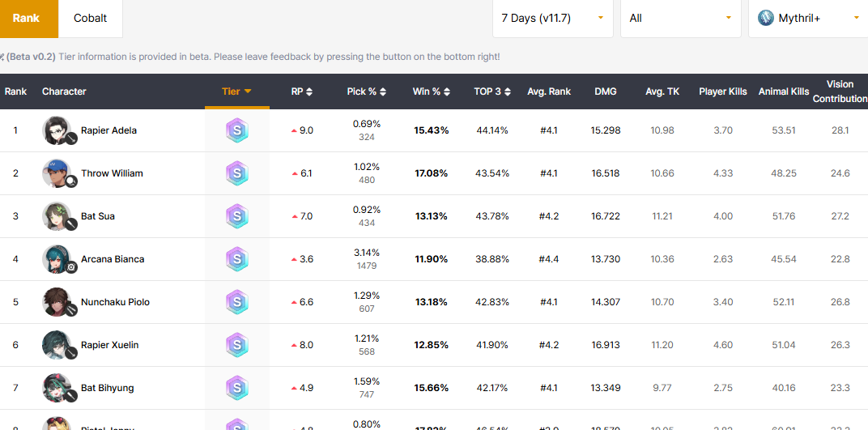Click the 15.43% win rate value
Screen dimensions: 868x430
[x=432, y=130]
